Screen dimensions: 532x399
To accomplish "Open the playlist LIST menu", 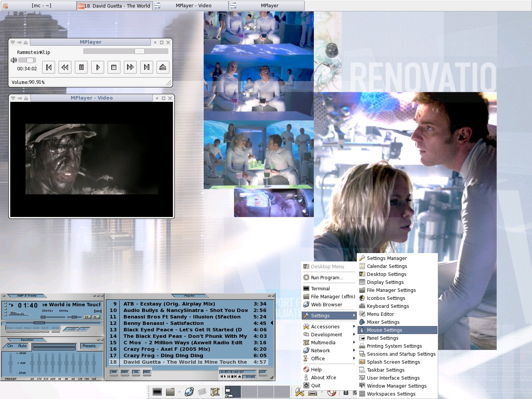I will (263, 372).
